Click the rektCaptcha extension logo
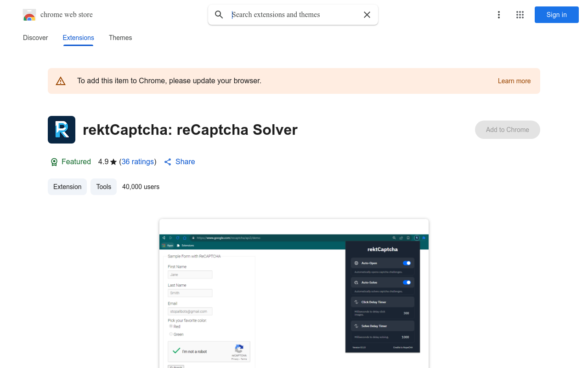The width and height of the screenshot is (588, 368). (x=62, y=130)
